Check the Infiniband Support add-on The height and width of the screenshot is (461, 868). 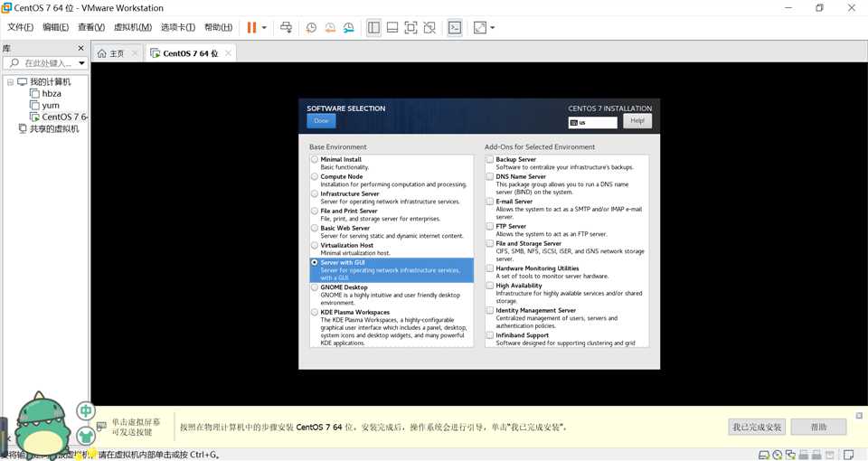tap(490, 335)
